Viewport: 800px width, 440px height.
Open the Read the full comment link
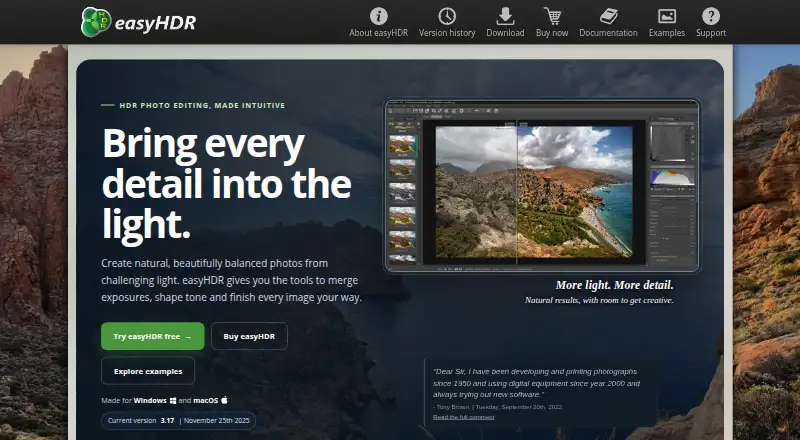tap(464, 417)
